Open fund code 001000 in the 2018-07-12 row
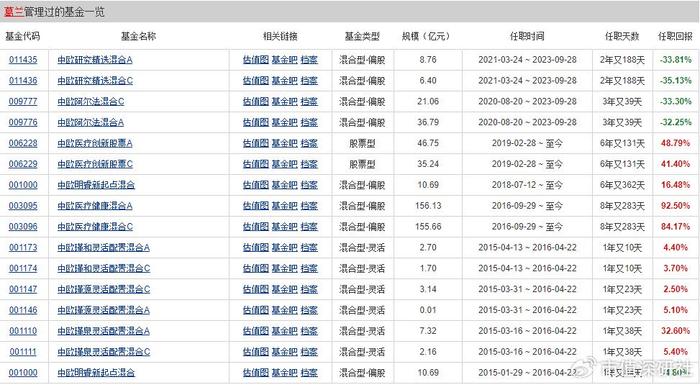The height and width of the screenshot is (385, 700). coord(23,185)
